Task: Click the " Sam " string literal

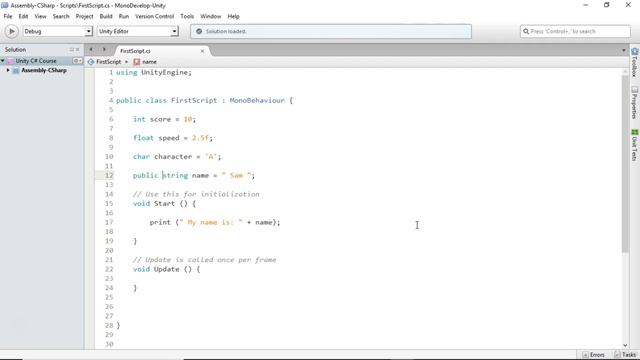Action: click(236, 176)
